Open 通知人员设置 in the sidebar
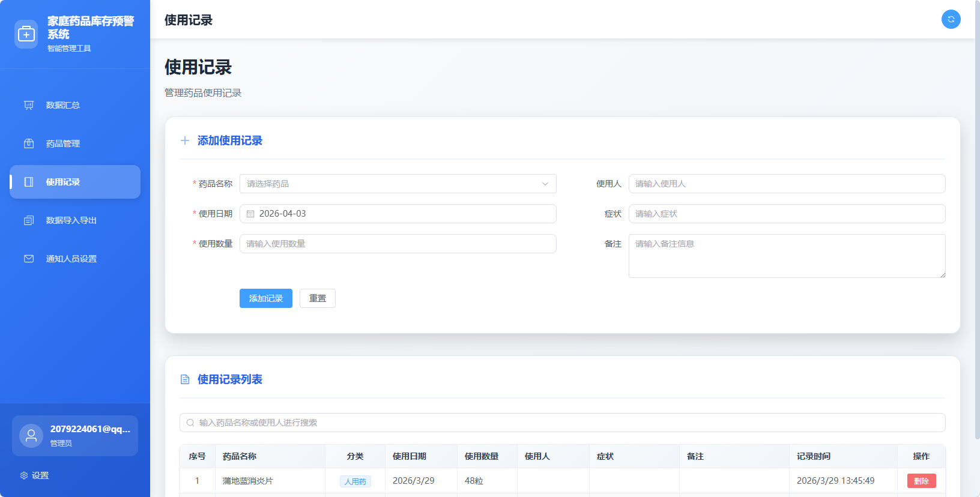The width and height of the screenshot is (980, 497). (x=75, y=259)
